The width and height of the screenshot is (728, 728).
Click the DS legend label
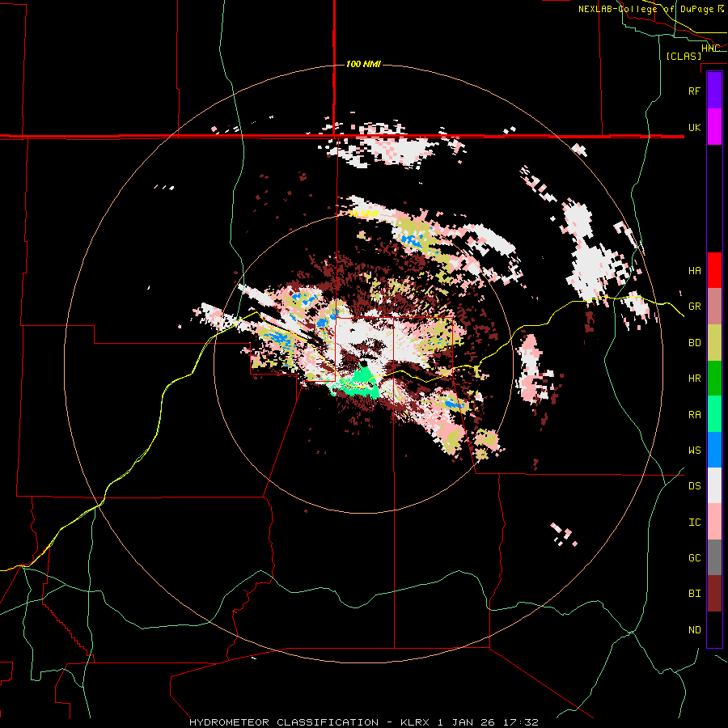click(x=694, y=485)
